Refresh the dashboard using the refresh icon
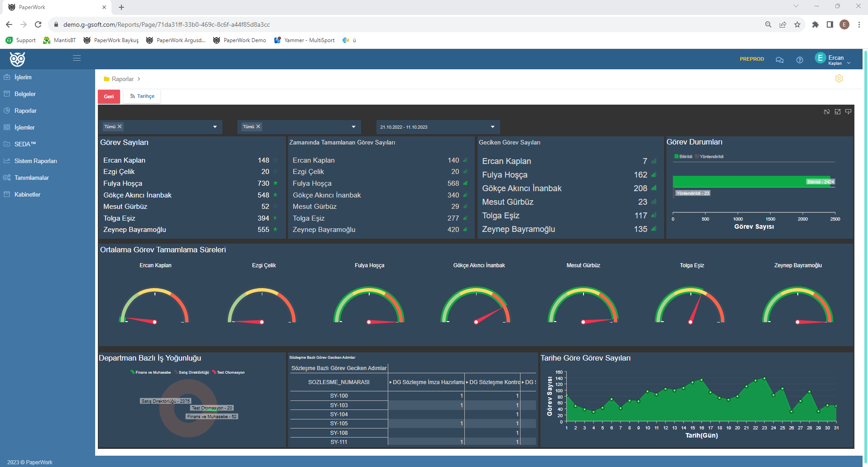 826,112
